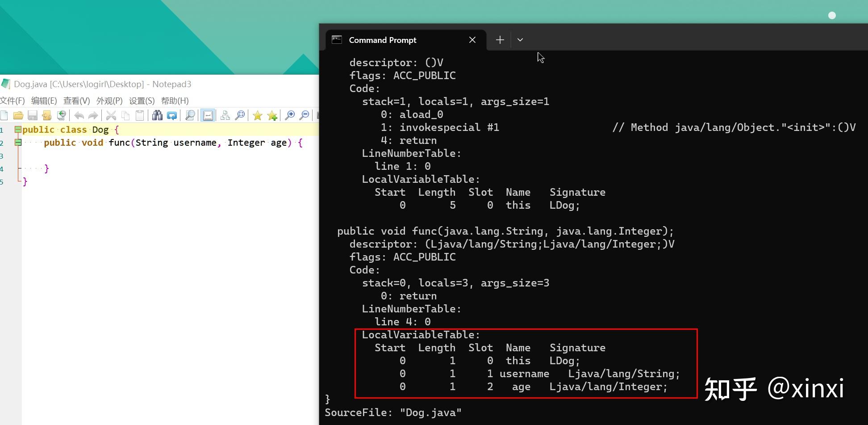The image size is (868, 425).
Task: Click the Notepad3 app icon in title bar
Action: (5, 84)
